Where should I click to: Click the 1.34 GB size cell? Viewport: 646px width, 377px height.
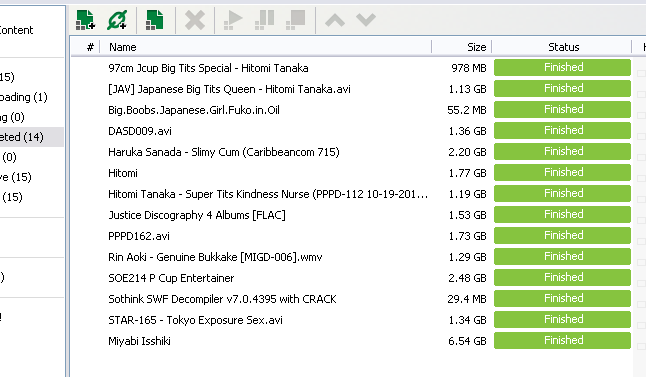tap(467, 320)
